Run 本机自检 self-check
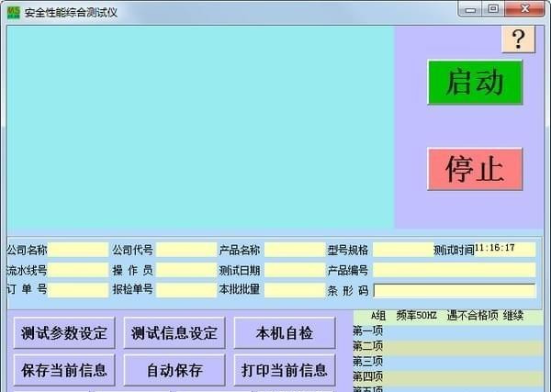This screenshot has height=392, width=551. pos(285,332)
